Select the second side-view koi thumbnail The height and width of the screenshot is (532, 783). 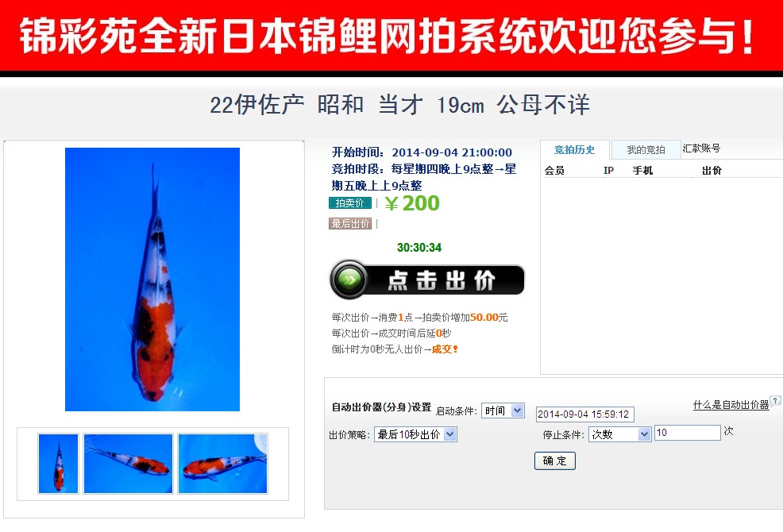pyautogui.click(x=129, y=464)
